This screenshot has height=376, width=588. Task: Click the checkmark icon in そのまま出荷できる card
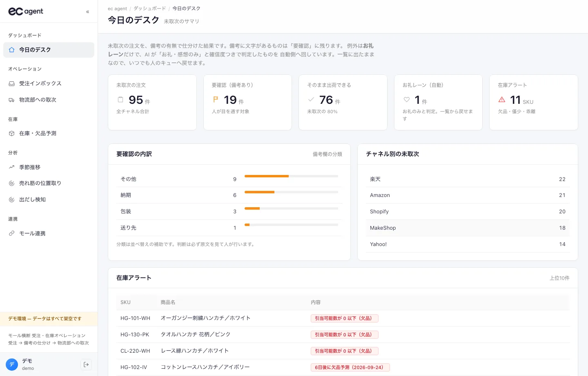point(311,99)
